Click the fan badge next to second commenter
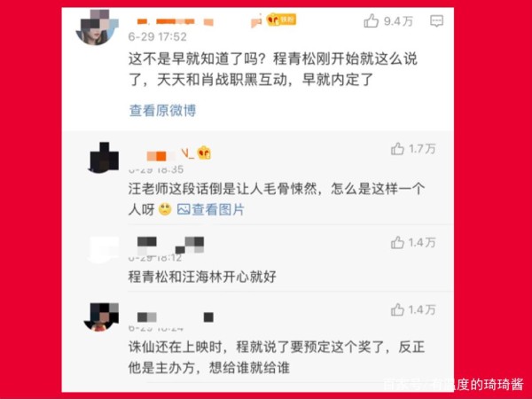 [204, 153]
